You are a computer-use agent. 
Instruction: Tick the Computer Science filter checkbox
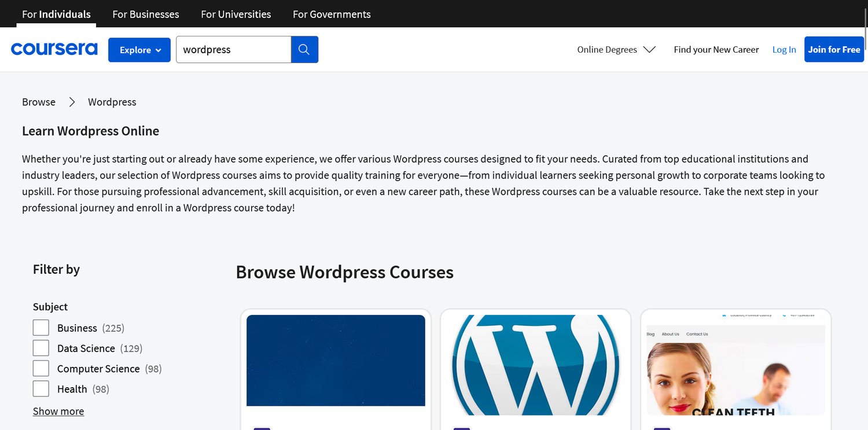pyautogui.click(x=41, y=368)
